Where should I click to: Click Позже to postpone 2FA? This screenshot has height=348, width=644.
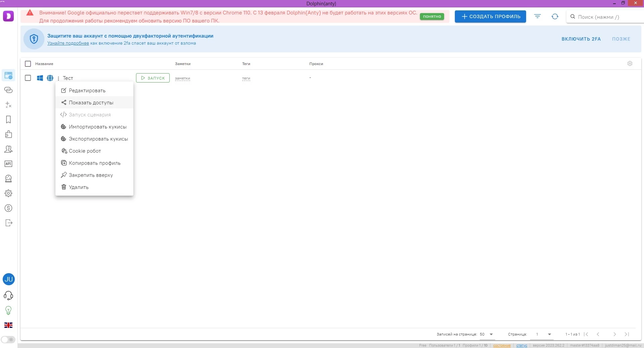tap(621, 39)
